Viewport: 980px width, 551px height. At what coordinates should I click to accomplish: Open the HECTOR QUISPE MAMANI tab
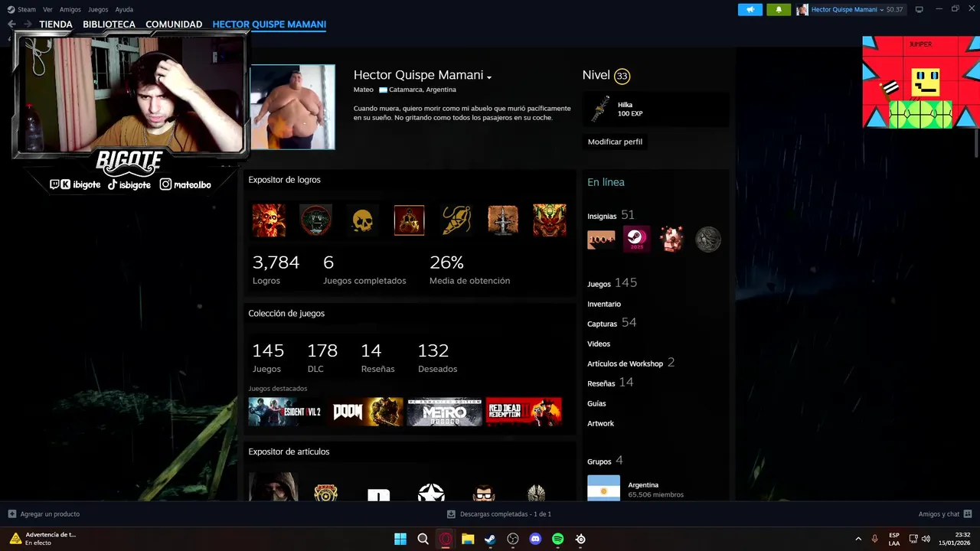coord(269,24)
